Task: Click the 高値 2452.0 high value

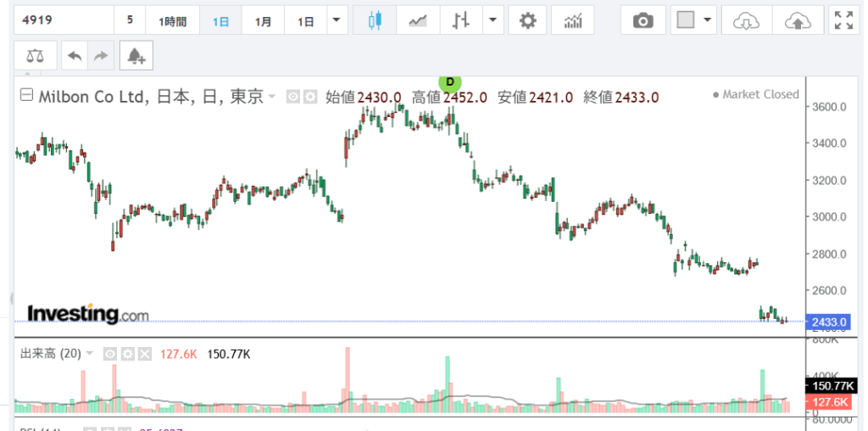Action: tap(449, 98)
